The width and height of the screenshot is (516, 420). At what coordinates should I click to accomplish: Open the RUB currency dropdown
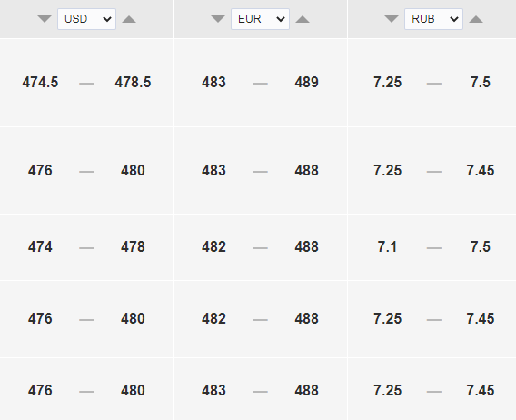click(x=433, y=19)
